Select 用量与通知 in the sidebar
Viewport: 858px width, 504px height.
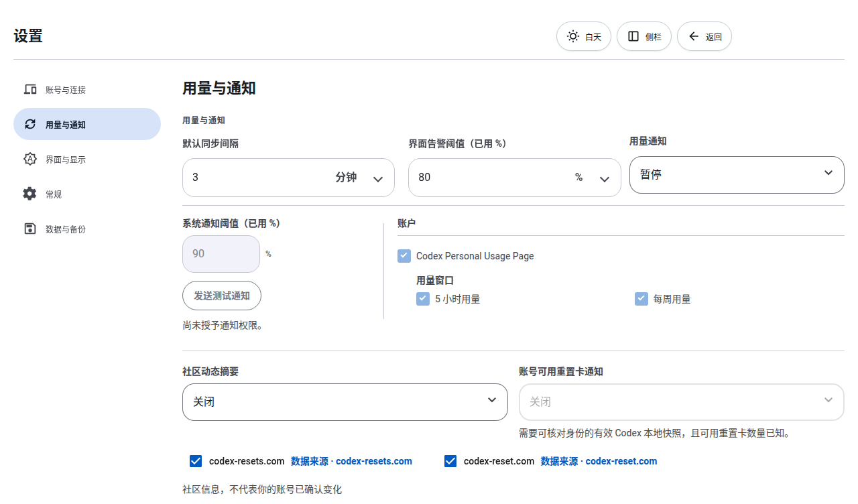pyautogui.click(x=87, y=124)
